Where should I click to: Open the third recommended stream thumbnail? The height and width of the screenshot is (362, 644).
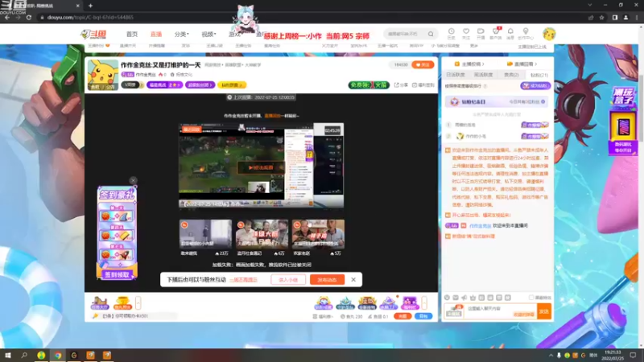pyautogui.click(x=318, y=234)
